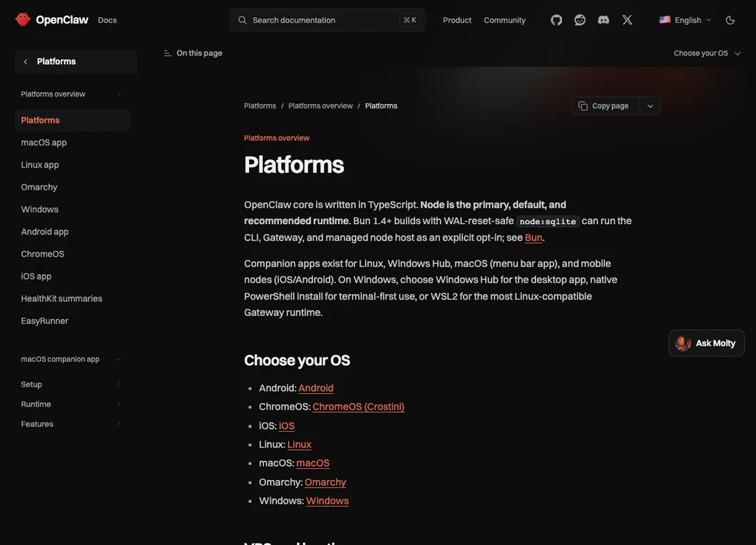Image resolution: width=756 pixels, height=545 pixels.
Task: Click the Choose your OS heading
Action: [x=297, y=360]
